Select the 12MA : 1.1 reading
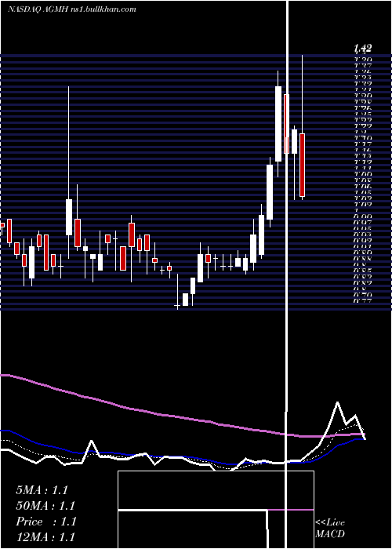 coord(45,537)
